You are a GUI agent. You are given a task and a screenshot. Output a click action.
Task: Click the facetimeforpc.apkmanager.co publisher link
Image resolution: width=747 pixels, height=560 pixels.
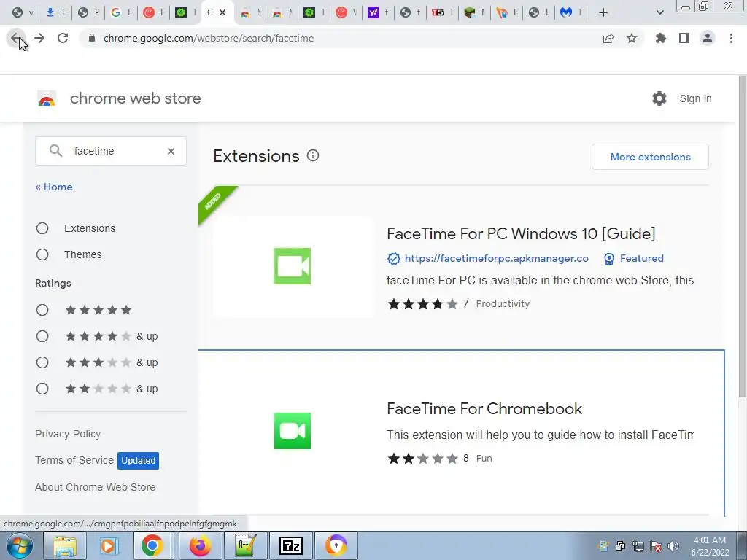(496, 258)
